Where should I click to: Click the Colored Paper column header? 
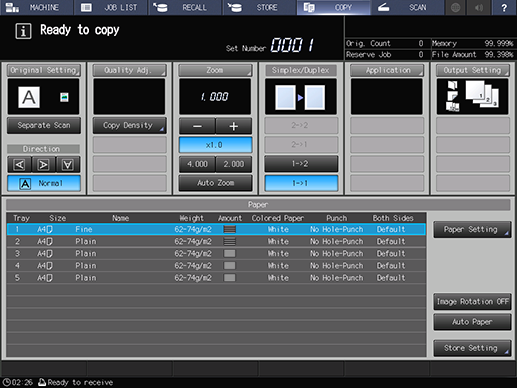(x=278, y=218)
